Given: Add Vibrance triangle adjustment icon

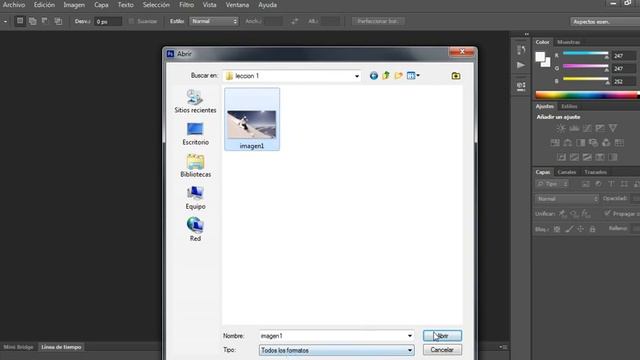Looking at the screenshot, I should (613, 128).
